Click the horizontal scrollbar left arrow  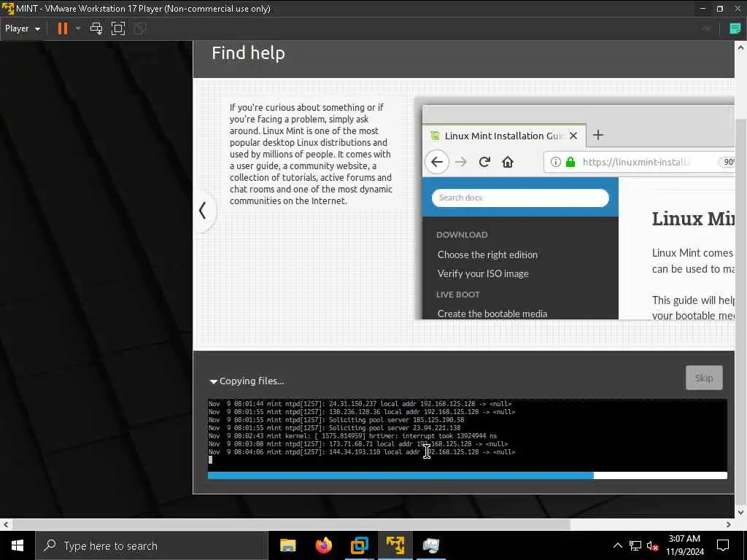tap(5, 525)
